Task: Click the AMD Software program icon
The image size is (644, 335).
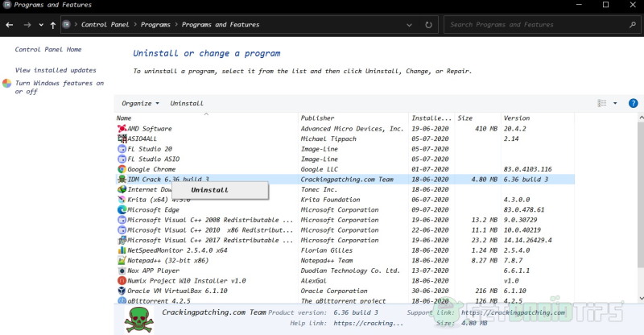Action: [x=122, y=129]
